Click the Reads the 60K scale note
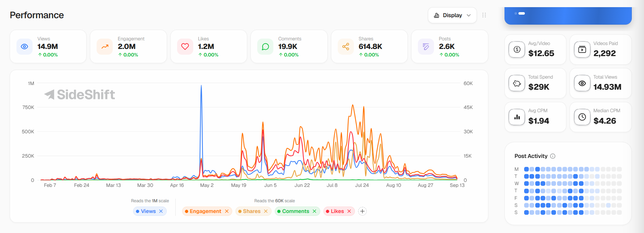Screen dimensions: 644x233 (274, 201)
